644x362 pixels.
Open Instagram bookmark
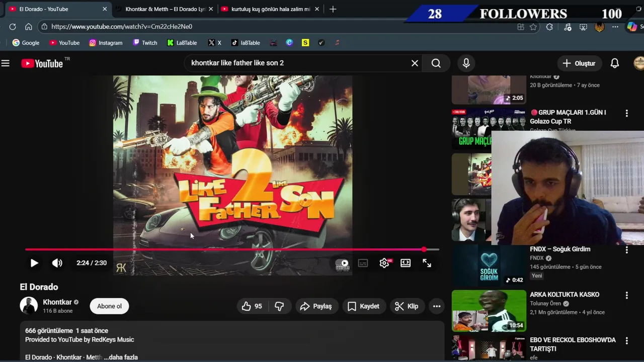click(x=106, y=43)
